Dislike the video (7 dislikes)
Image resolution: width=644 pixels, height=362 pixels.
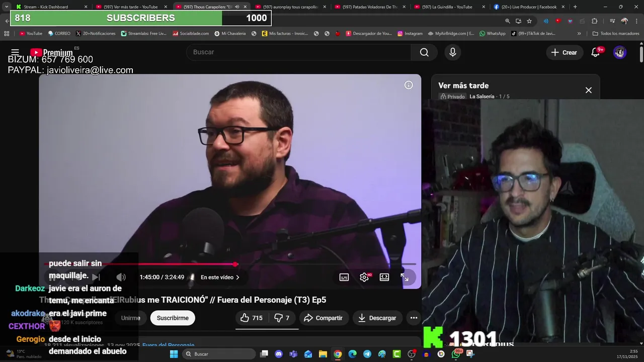tap(283, 318)
